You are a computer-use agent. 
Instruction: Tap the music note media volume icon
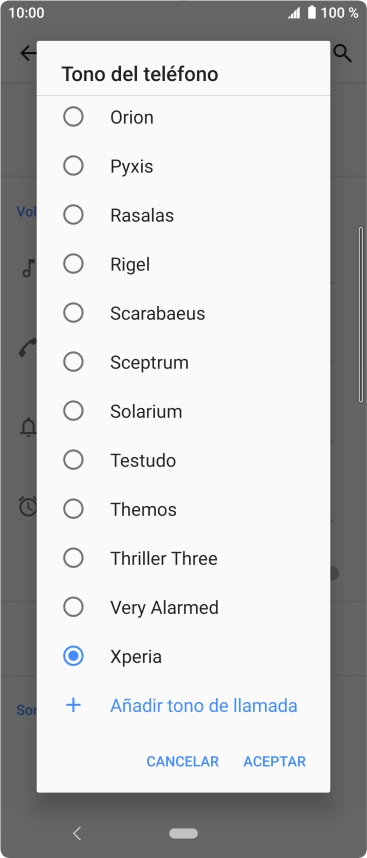click(28, 268)
